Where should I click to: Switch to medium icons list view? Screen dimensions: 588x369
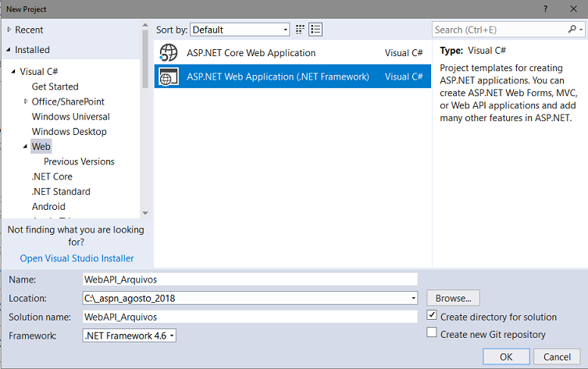click(x=315, y=30)
